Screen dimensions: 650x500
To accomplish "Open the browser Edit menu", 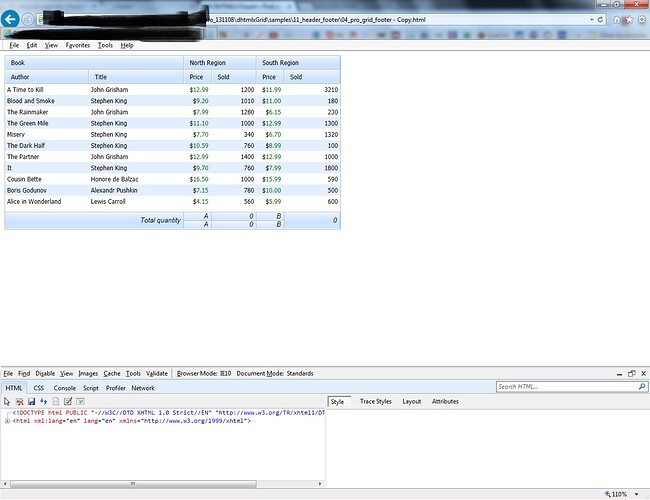I will [32, 45].
